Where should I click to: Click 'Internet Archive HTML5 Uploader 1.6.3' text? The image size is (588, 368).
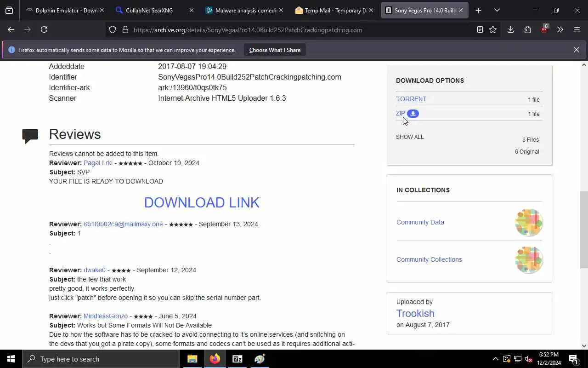coord(222,98)
